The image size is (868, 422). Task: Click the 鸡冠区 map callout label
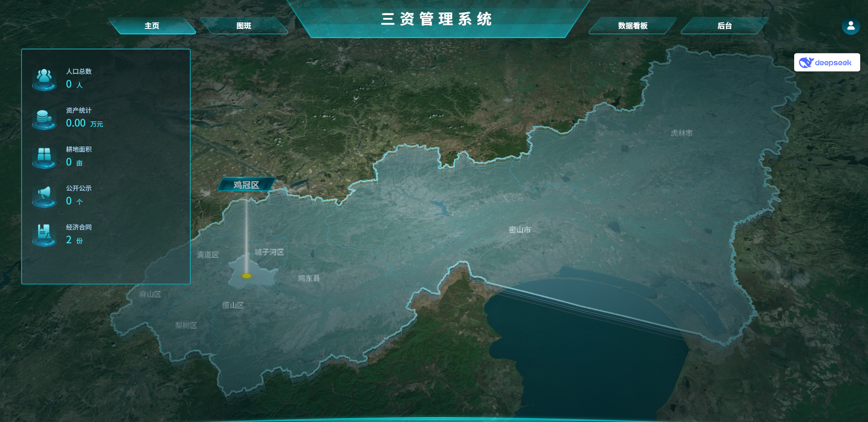[x=246, y=185]
